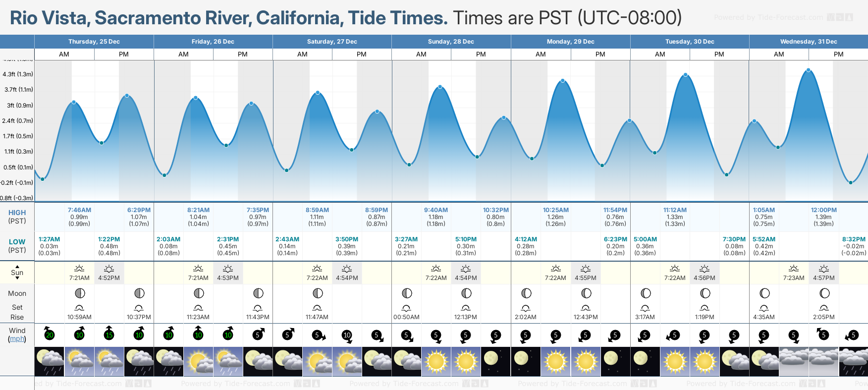868x390 pixels.
Task: Open the mph wind units link
Action: [x=17, y=339]
